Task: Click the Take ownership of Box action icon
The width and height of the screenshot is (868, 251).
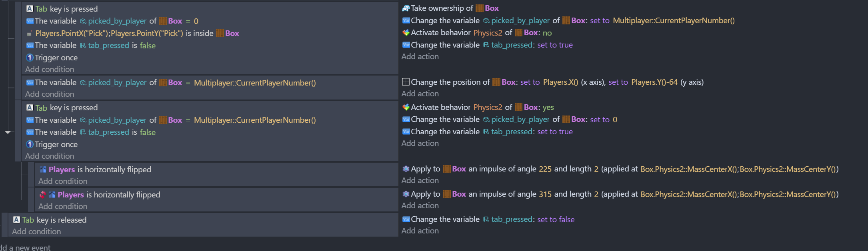Action: (406, 8)
